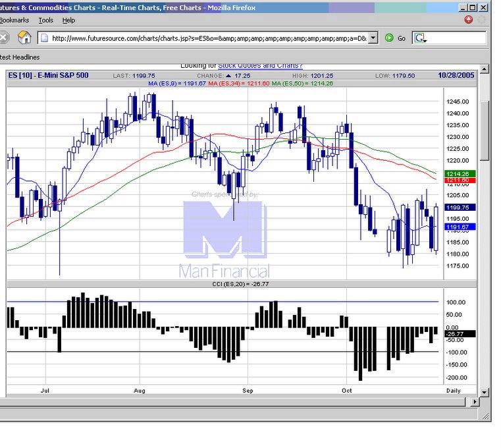Screen dimensions: 501x448
Task: Open the Bookmarks menu
Action: [x=14, y=20]
